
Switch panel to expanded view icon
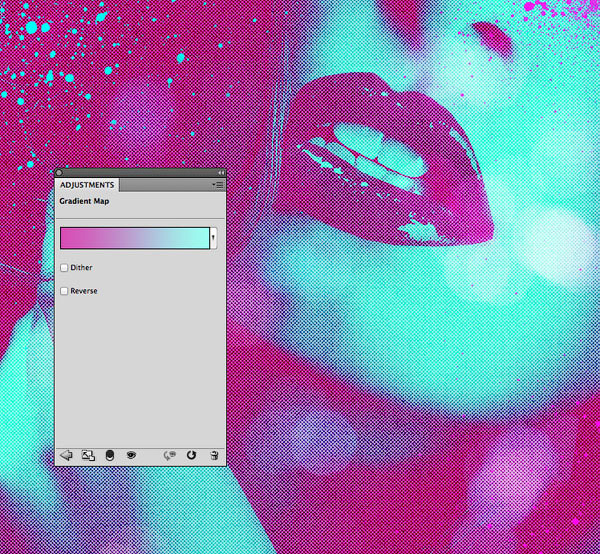[x=88, y=455]
